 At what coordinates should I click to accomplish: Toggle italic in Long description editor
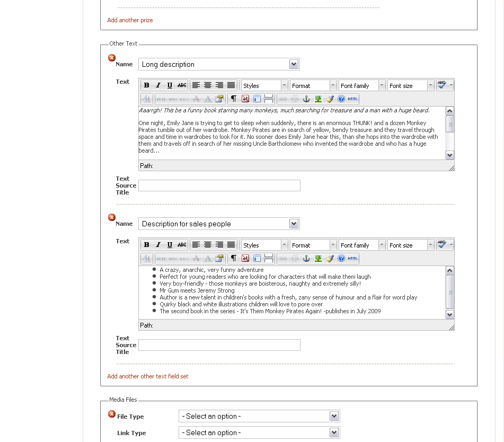158,85
